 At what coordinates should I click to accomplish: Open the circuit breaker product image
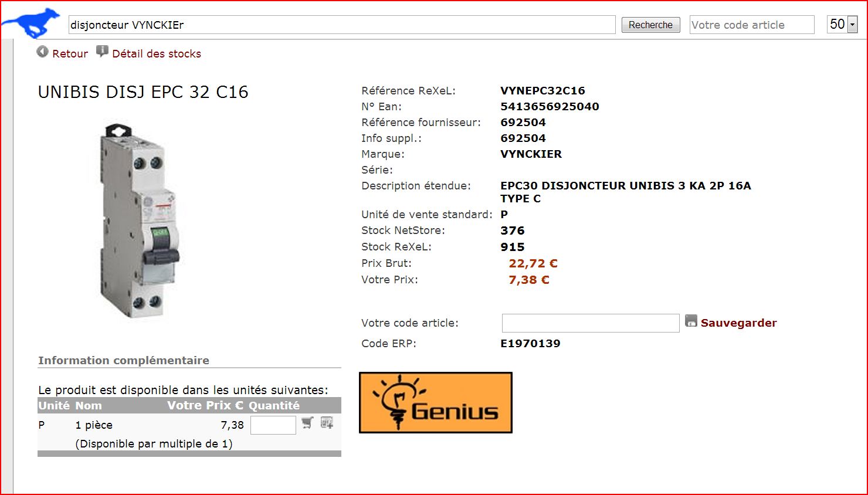coord(140,221)
